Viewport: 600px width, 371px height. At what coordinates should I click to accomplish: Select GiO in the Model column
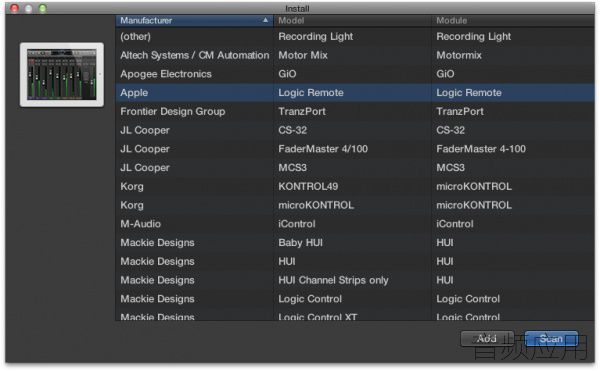pos(287,74)
